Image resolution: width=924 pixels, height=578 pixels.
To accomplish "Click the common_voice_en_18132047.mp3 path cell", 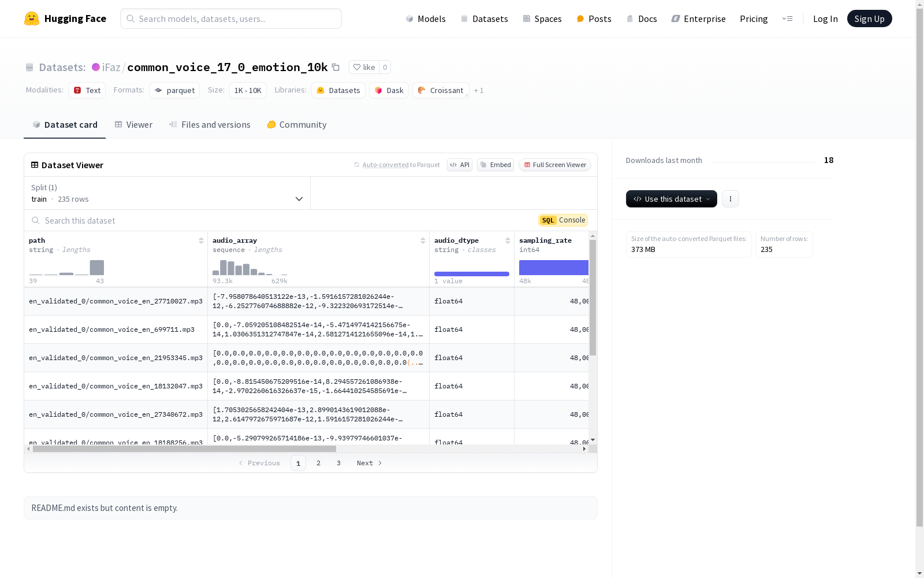I will click(x=115, y=386).
